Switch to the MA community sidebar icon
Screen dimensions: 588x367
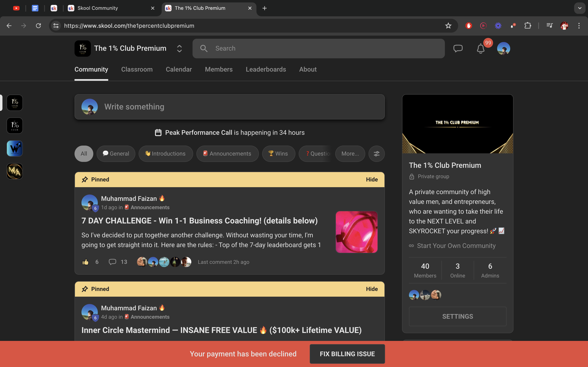[x=14, y=171]
